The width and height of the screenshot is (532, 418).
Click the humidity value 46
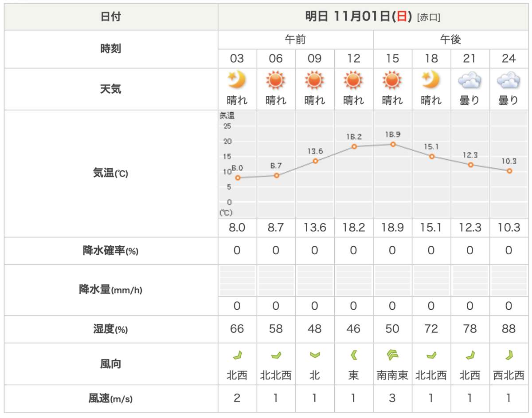coord(353,329)
